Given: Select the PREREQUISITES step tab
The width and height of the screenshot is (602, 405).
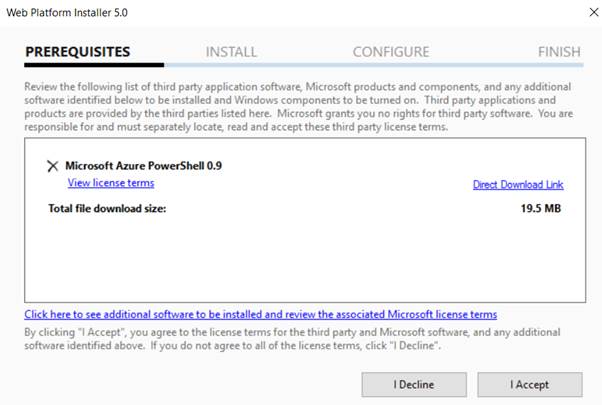Looking at the screenshot, I should [78, 52].
